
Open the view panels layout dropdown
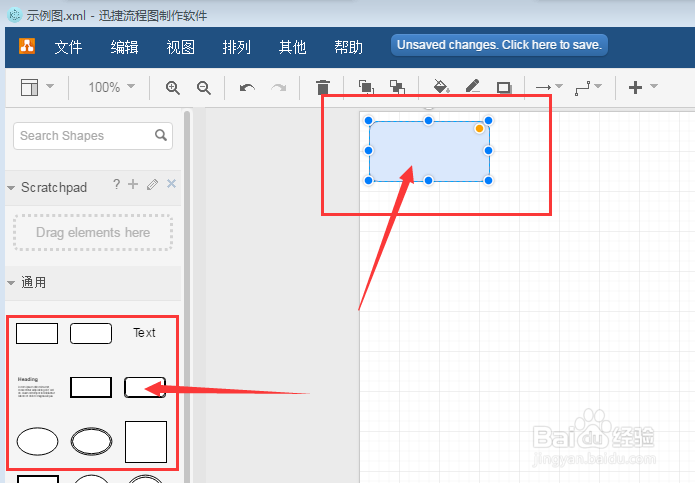coord(37,87)
